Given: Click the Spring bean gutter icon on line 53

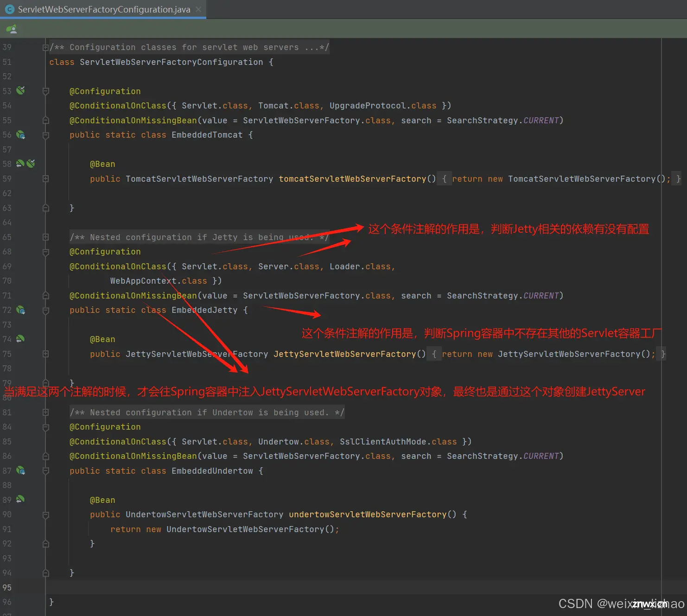Looking at the screenshot, I should point(20,90).
